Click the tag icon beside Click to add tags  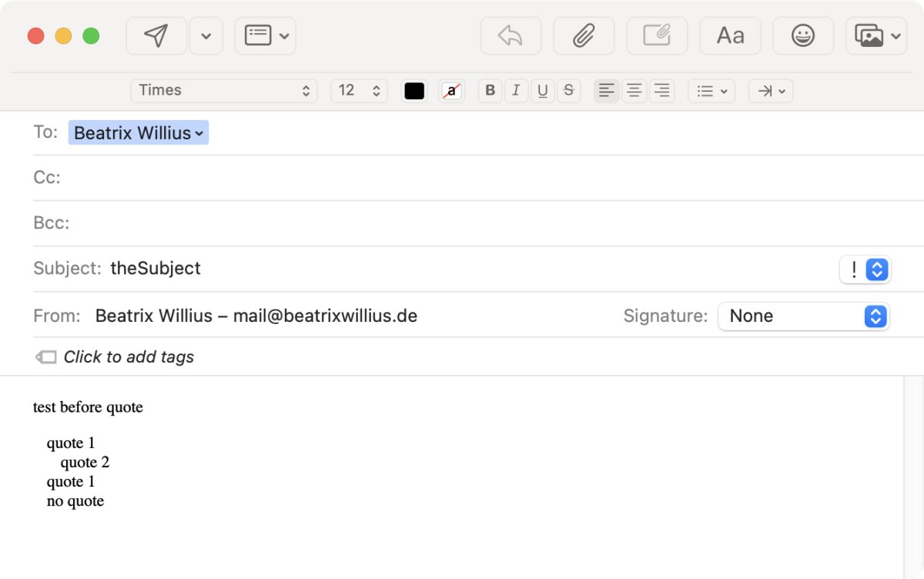tap(46, 357)
